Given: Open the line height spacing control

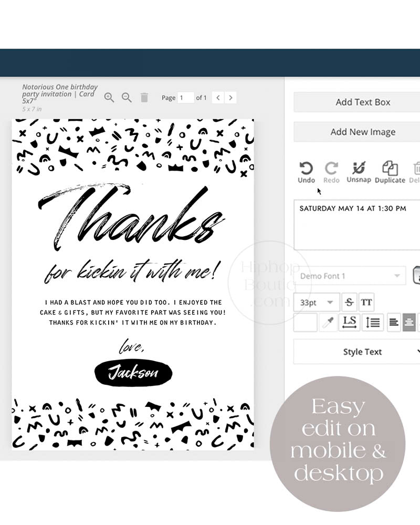Looking at the screenshot, I should [373, 322].
